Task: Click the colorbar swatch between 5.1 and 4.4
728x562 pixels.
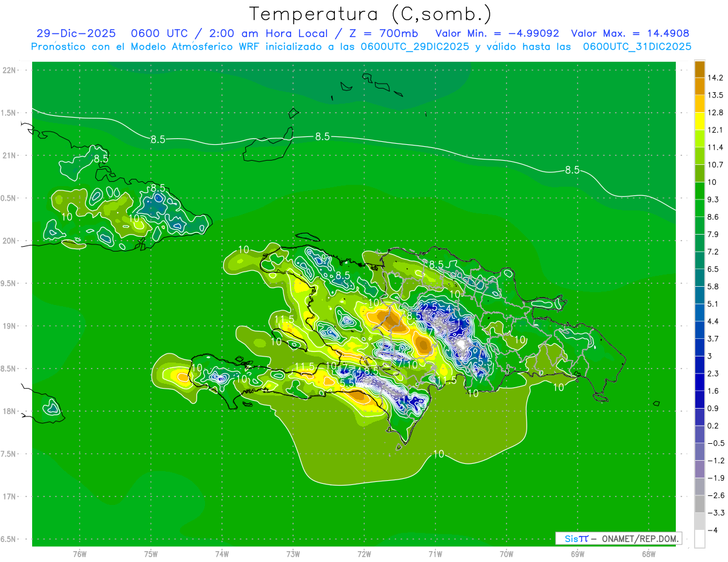Action: pos(699,312)
